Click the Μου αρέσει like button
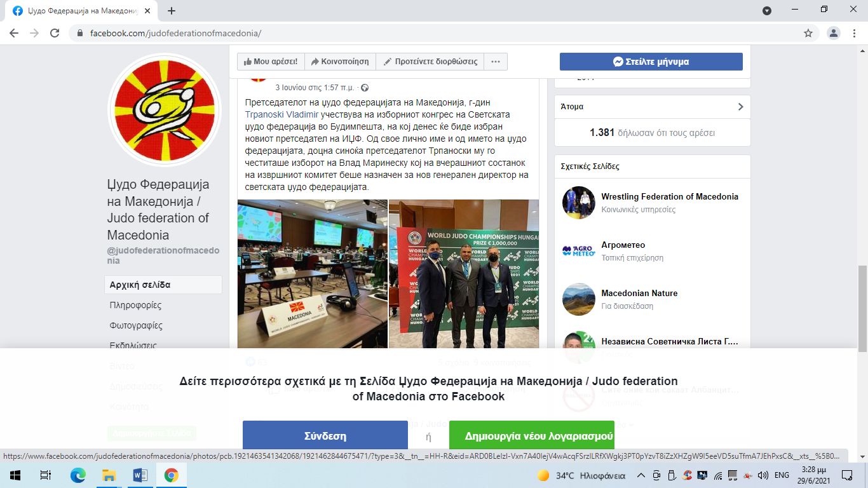 point(271,62)
